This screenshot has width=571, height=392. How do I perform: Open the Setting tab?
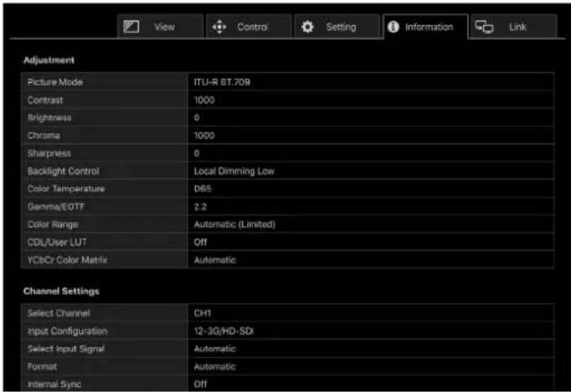337,26
